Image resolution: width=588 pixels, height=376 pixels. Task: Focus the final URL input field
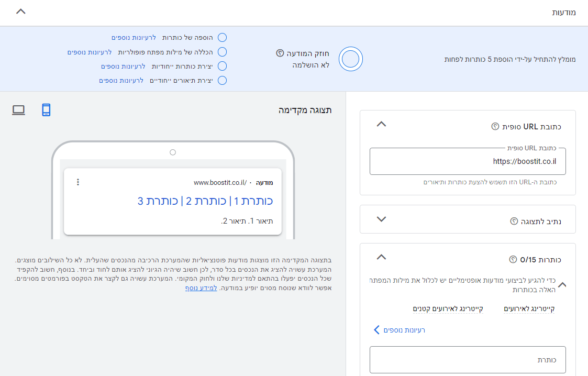[x=468, y=162]
